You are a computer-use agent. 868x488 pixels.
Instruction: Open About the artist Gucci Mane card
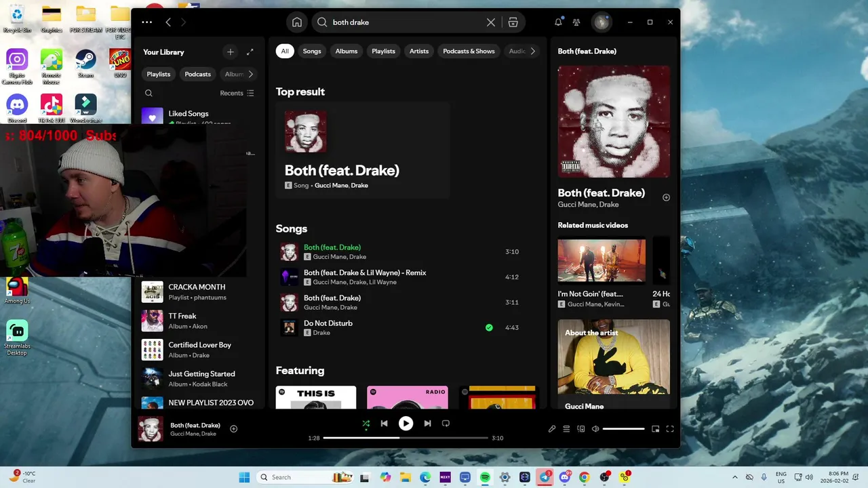point(614,365)
